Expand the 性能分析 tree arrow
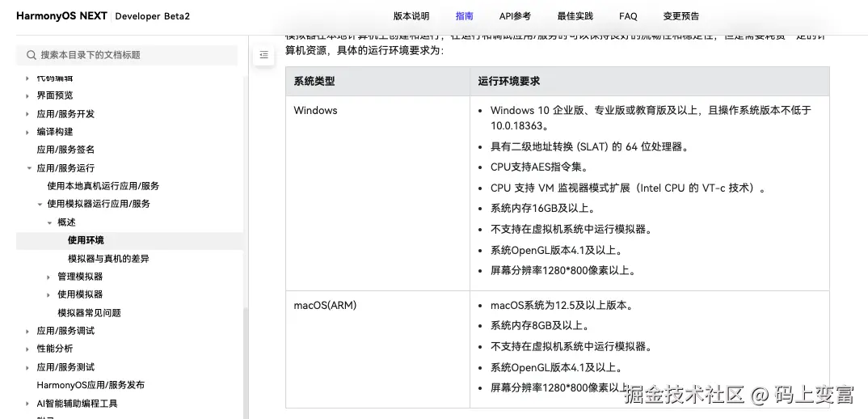Image resolution: width=868 pixels, height=419 pixels. pos(27,349)
